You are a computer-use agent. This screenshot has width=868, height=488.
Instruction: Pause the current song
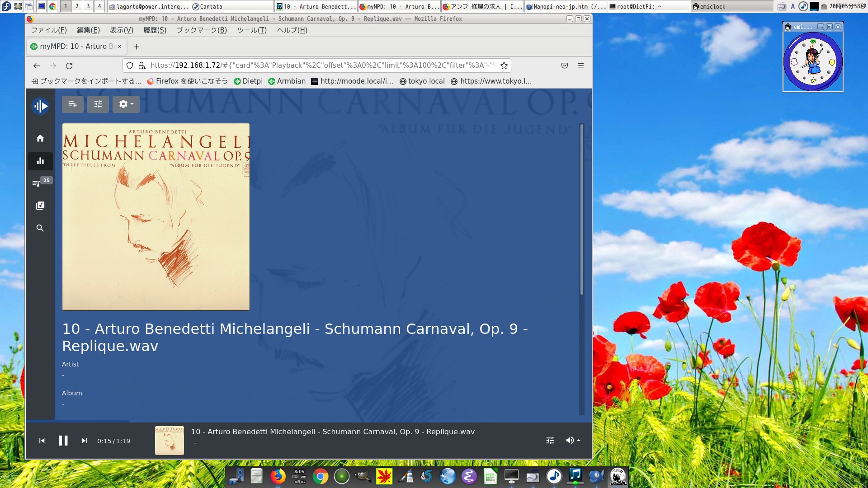[63, 441]
